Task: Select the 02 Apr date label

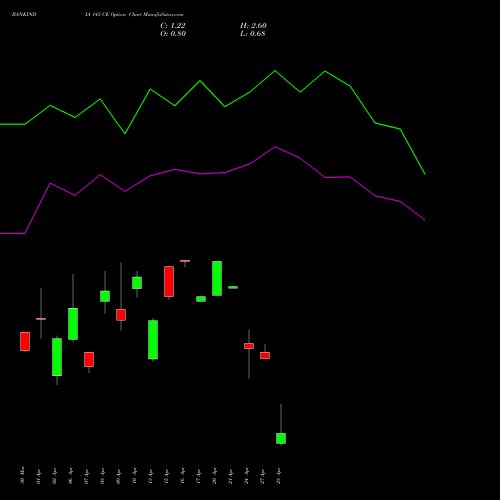Action: [x=54, y=476]
